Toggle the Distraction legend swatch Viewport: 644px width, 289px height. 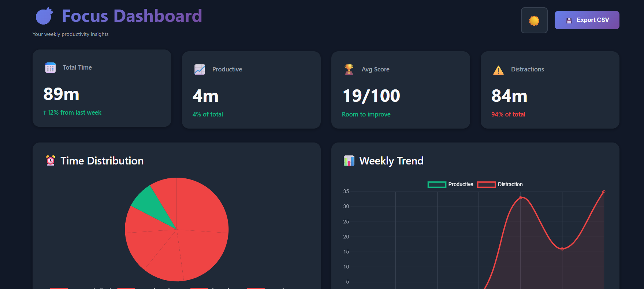(x=487, y=185)
